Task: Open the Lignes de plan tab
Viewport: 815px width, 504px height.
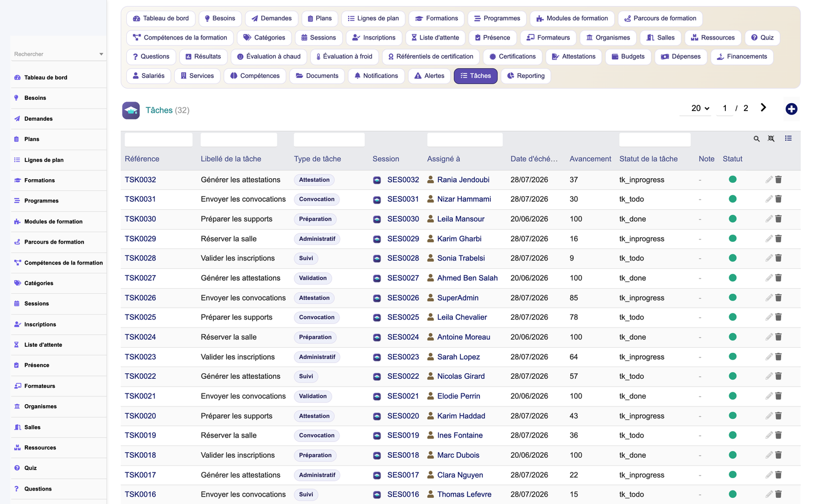Action: (x=373, y=19)
